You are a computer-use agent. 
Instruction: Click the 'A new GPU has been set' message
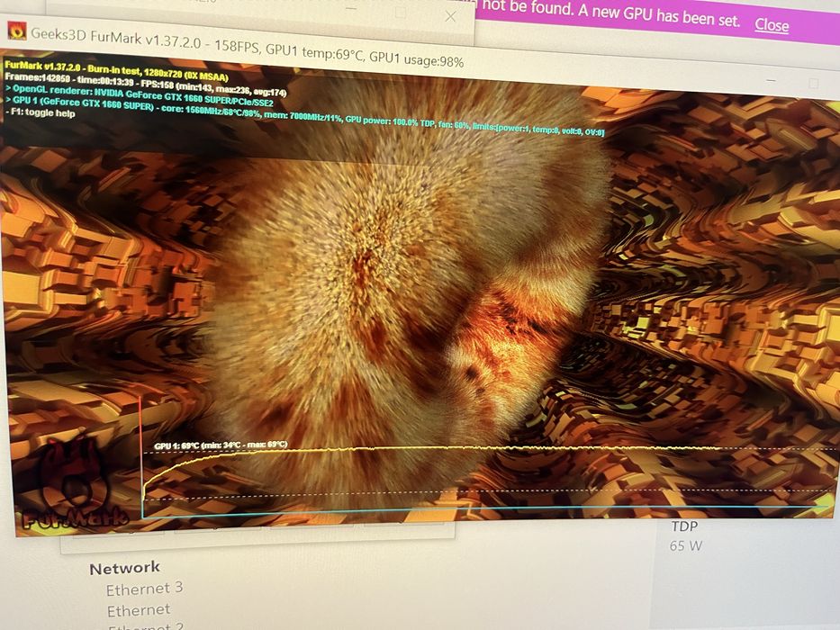[658, 14]
